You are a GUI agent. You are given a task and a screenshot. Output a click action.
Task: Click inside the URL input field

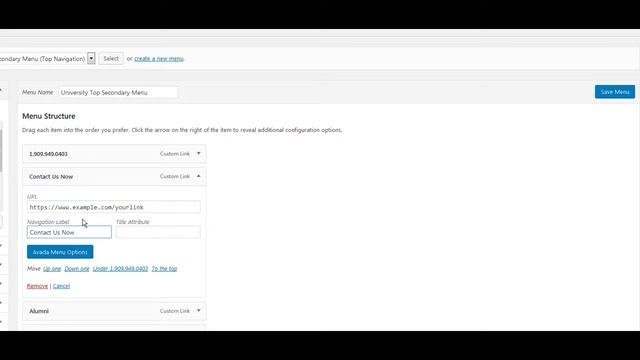pos(114,207)
